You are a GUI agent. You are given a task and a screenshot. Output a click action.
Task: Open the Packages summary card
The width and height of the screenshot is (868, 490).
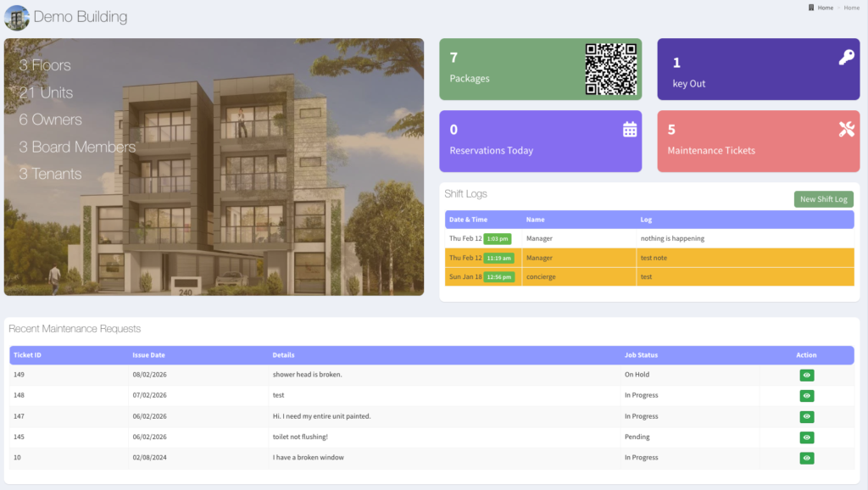coord(509,70)
